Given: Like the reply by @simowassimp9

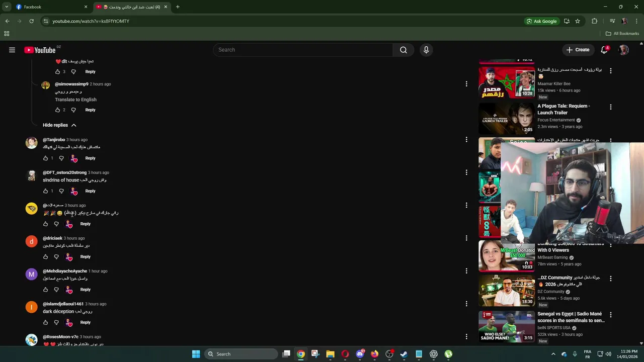Looking at the screenshot, I should [57, 110].
